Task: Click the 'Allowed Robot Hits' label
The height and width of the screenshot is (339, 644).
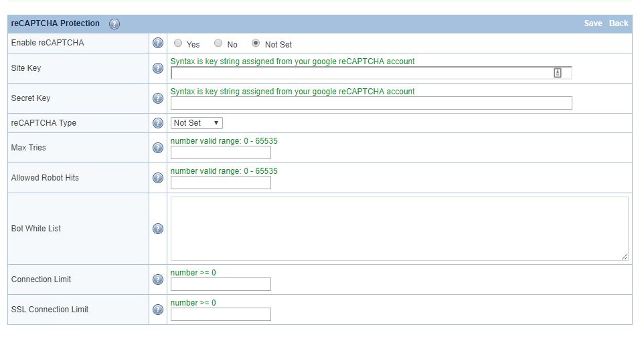Action: click(x=45, y=178)
